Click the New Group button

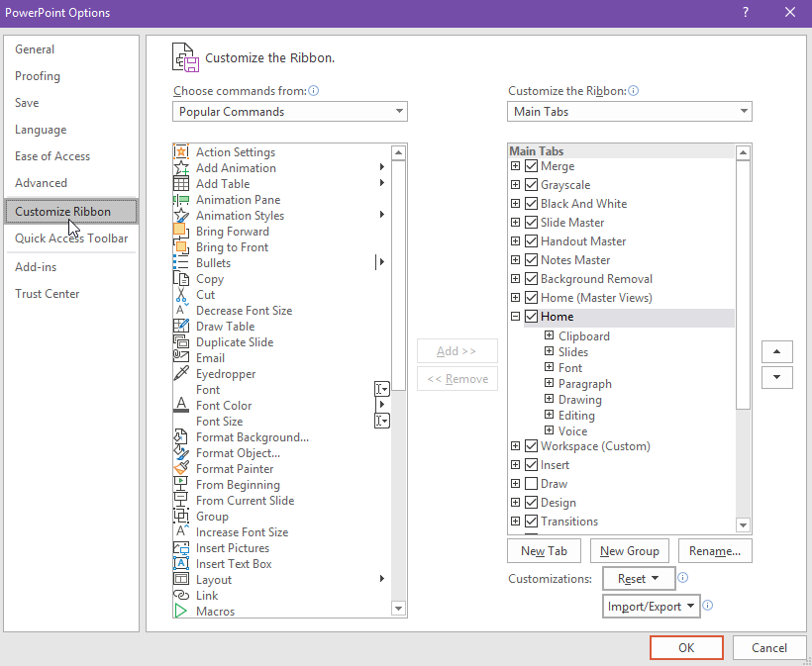[629, 551]
